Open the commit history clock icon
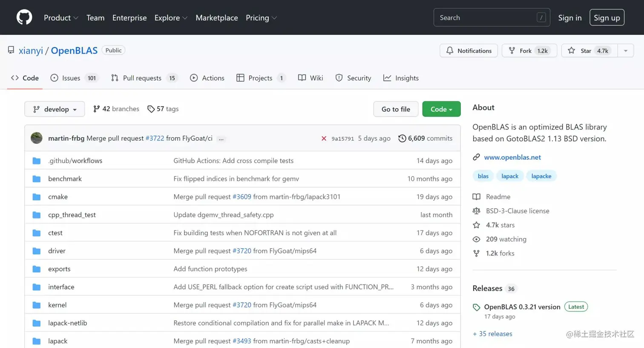The width and height of the screenshot is (644, 348). (402, 138)
